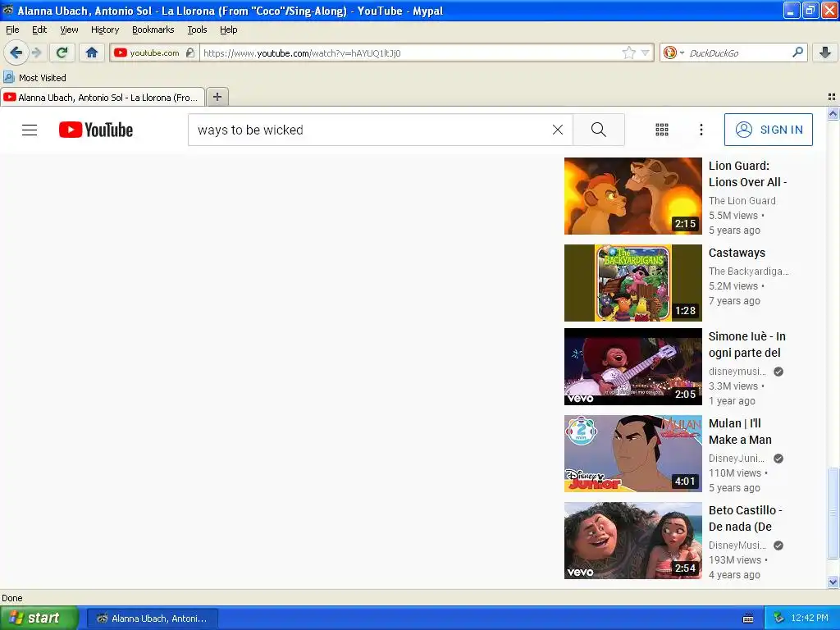Viewport: 840px width, 630px height.
Task: Open the YouTube apps grid icon
Action: pyautogui.click(x=662, y=130)
